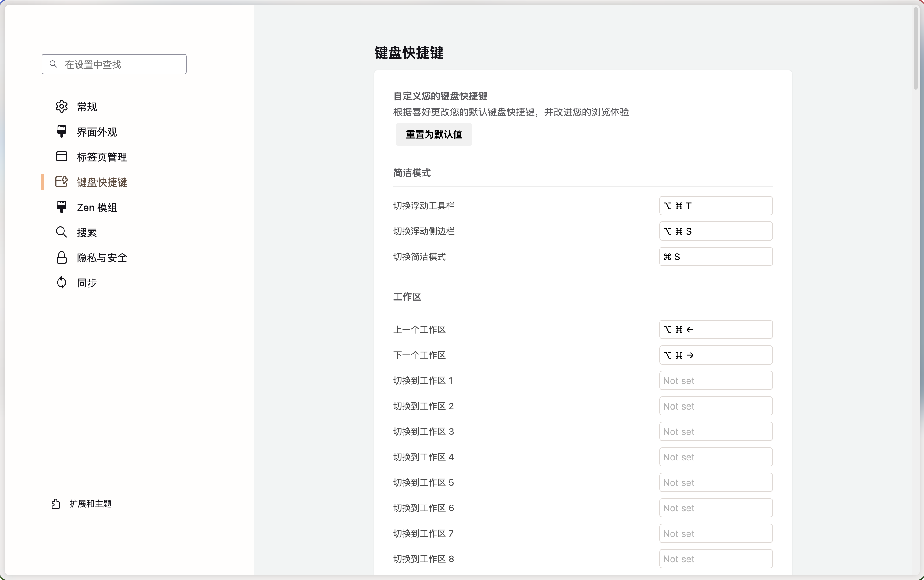Click the brush icon beside Zen 模组

(61, 207)
